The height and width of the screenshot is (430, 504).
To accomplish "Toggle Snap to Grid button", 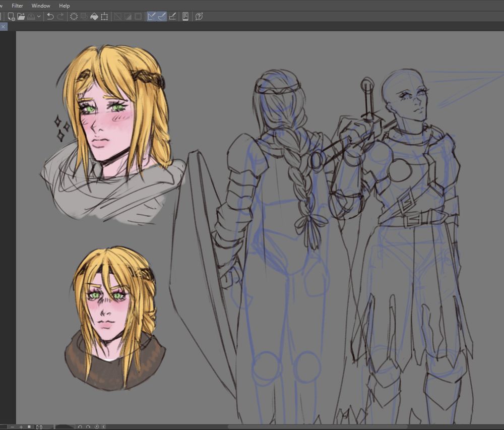I will click(x=172, y=17).
